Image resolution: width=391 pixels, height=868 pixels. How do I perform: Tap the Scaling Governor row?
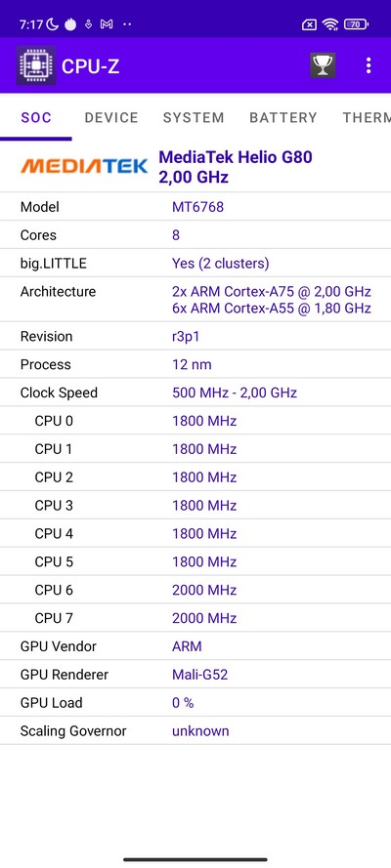[195, 731]
